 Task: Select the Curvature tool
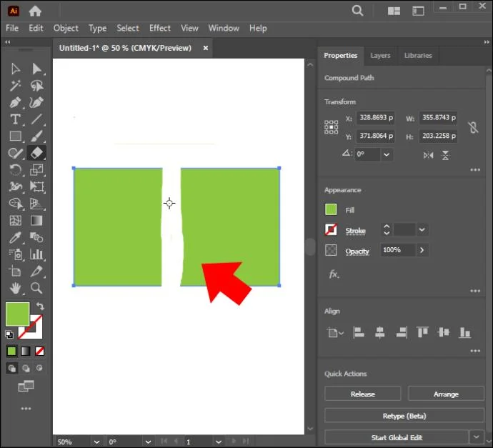point(36,102)
